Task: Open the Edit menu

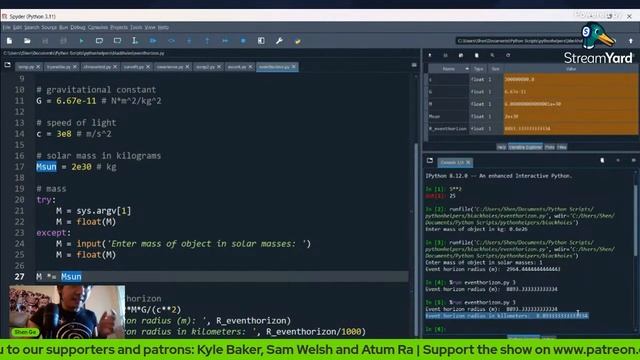Action: tap(17, 27)
